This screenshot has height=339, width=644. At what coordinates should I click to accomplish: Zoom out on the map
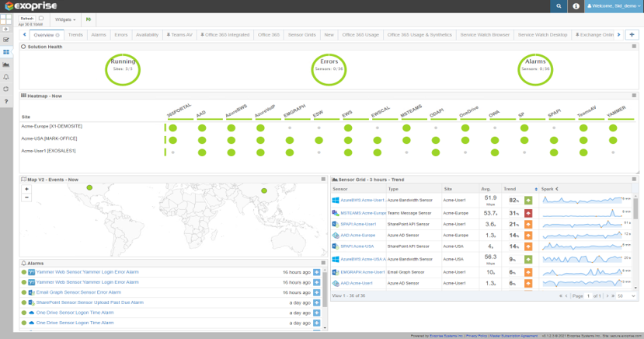tap(26, 197)
